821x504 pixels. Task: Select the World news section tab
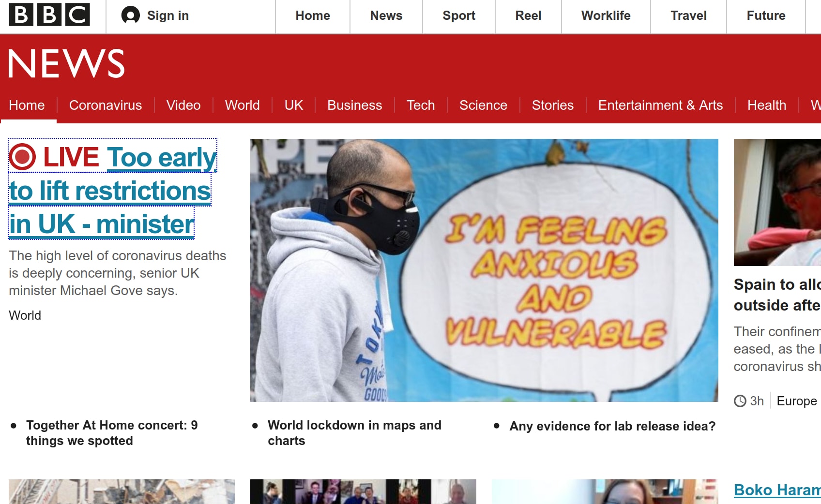[x=243, y=105]
